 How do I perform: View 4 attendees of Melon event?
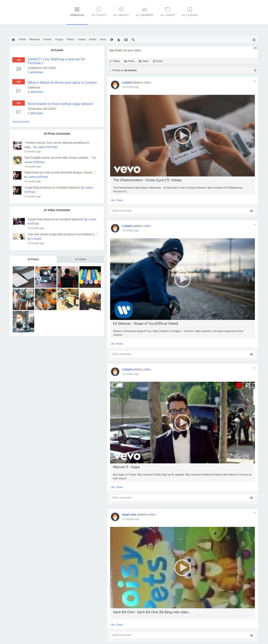pyautogui.click(x=35, y=92)
